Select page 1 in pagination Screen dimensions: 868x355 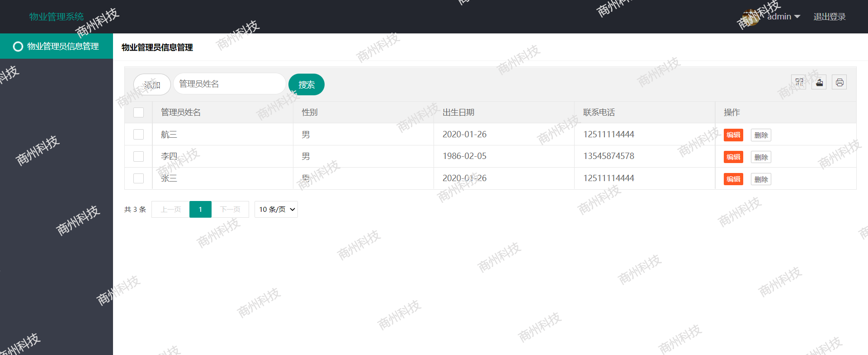pyautogui.click(x=200, y=210)
